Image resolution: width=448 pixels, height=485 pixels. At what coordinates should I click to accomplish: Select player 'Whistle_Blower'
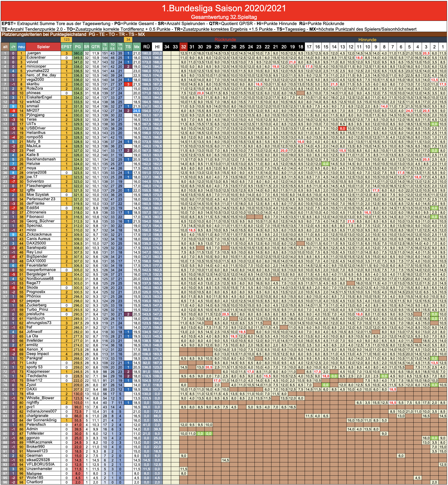43,398
